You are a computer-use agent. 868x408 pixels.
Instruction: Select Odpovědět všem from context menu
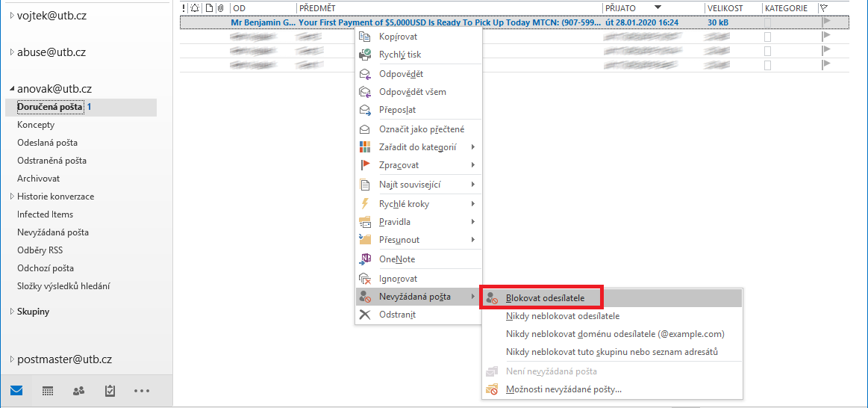[x=412, y=92]
